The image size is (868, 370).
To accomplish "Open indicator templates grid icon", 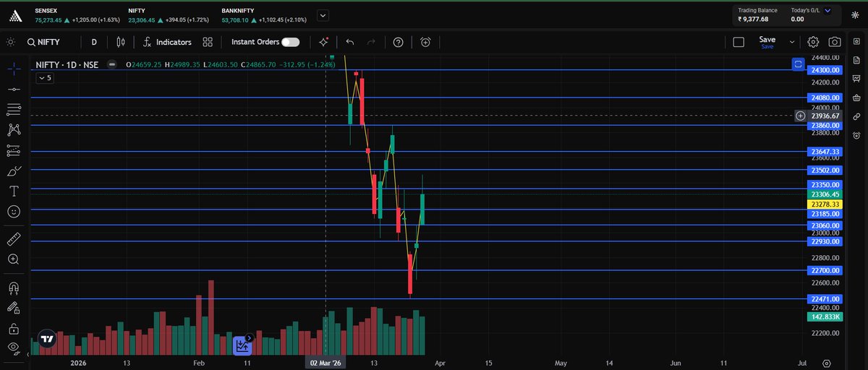I will [208, 42].
